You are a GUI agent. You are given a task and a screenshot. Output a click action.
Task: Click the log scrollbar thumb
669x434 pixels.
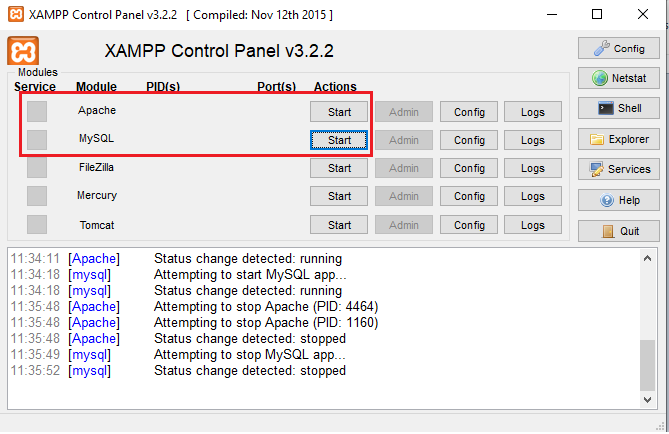(647, 365)
